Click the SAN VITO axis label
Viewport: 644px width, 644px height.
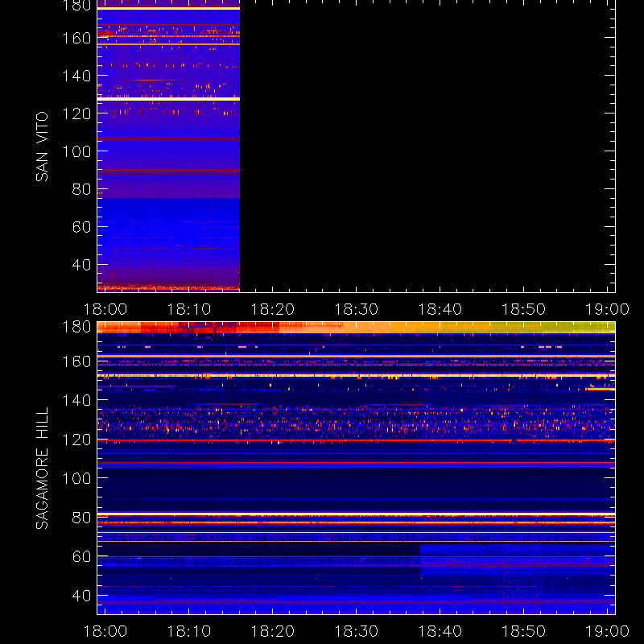click(42, 147)
